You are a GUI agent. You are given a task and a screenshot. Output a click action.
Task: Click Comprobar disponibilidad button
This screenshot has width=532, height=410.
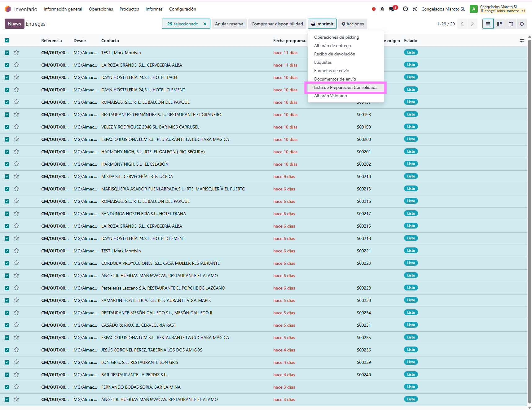tap(277, 24)
